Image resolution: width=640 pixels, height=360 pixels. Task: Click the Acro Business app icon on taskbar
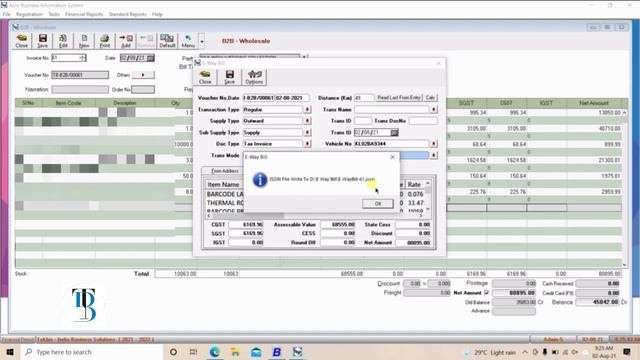click(298, 352)
